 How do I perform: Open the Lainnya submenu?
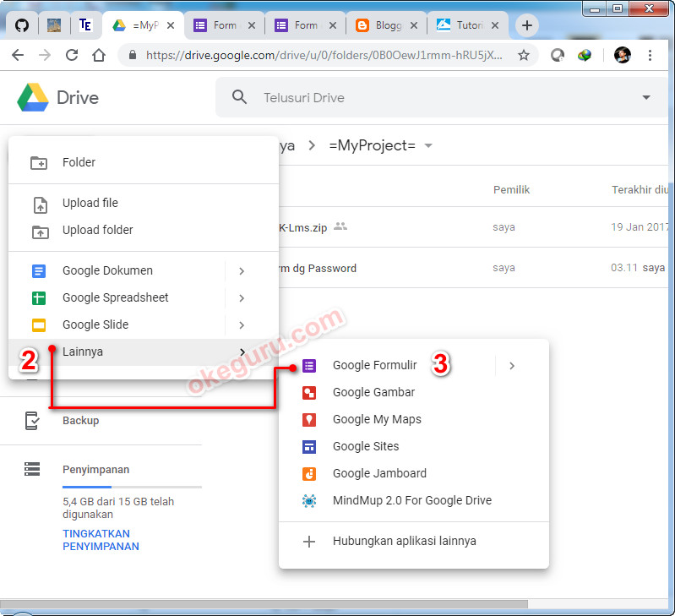[x=144, y=352]
